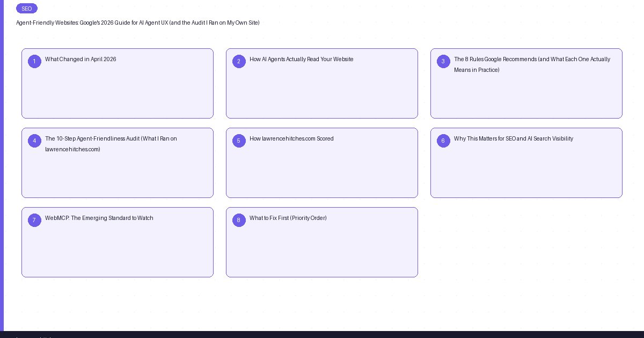This screenshot has width=644, height=338.
Task: Open 'Why This Matters for SEO' card
Action: pos(526,163)
